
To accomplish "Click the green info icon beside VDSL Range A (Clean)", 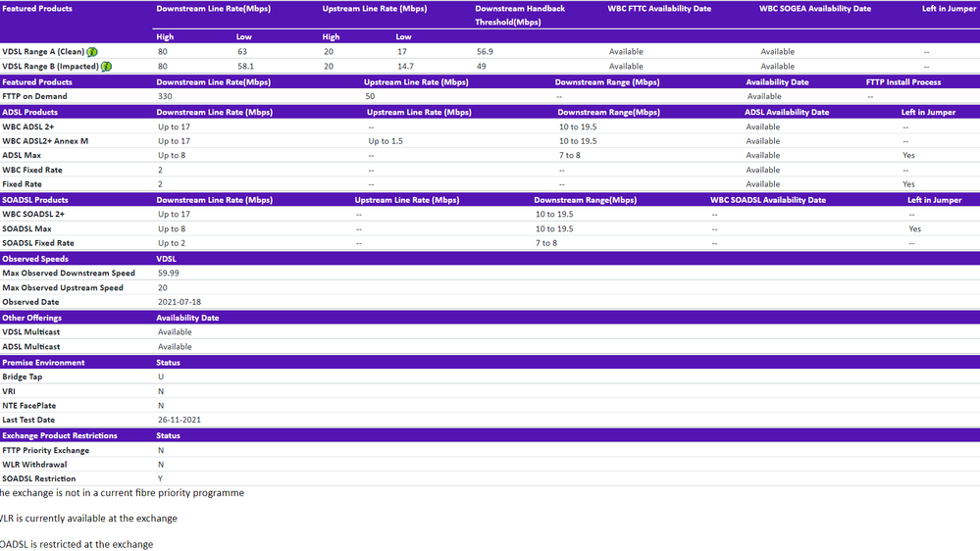I will click(92, 52).
